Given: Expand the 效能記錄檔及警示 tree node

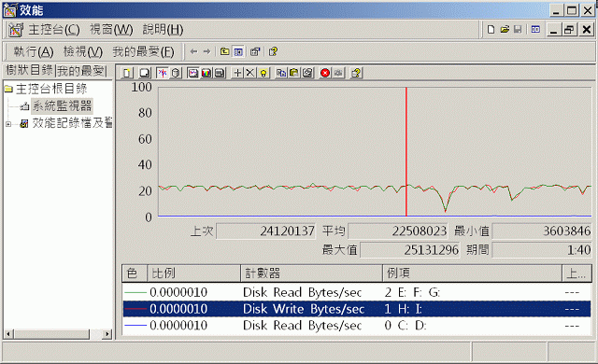Looking at the screenshot, I should [x=8, y=124].
